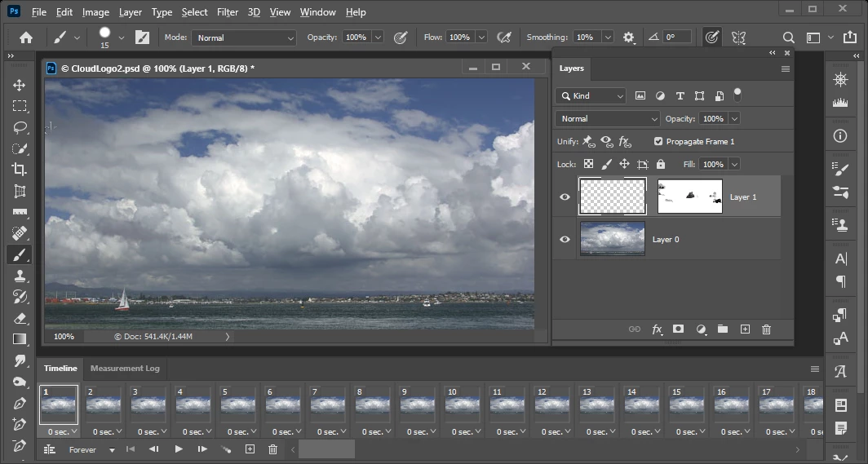868x464 pixels.
Task: Select the Crop tool
Action: (x=20, y=170)
